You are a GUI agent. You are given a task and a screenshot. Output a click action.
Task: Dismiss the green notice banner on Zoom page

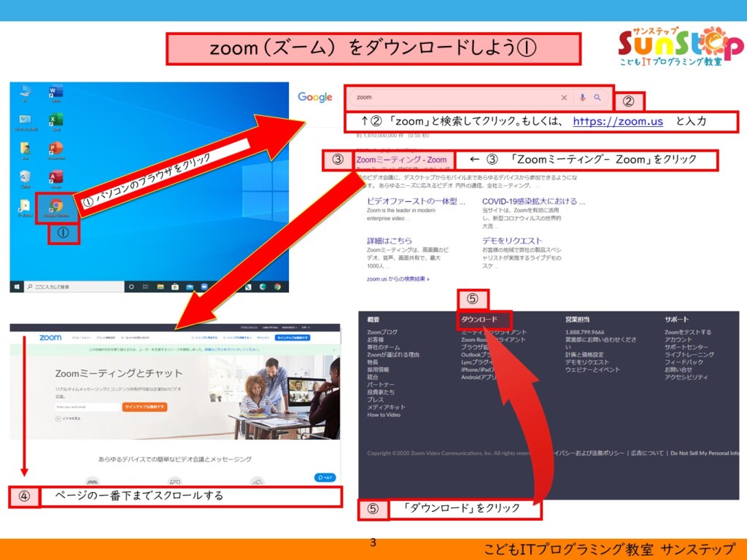334,349
